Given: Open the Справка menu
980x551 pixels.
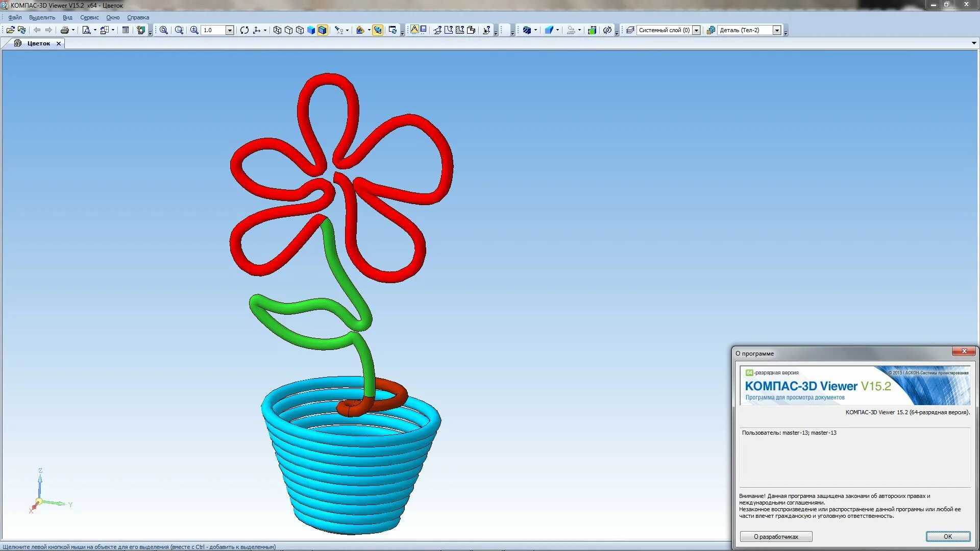Looking at the screenshot, I should (138, 17).
